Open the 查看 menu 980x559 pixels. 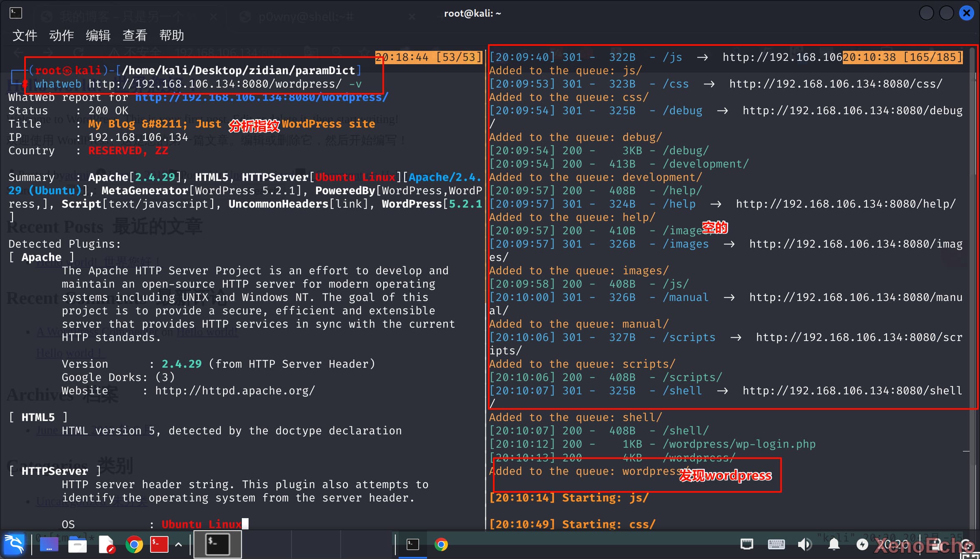click(135, 35)
